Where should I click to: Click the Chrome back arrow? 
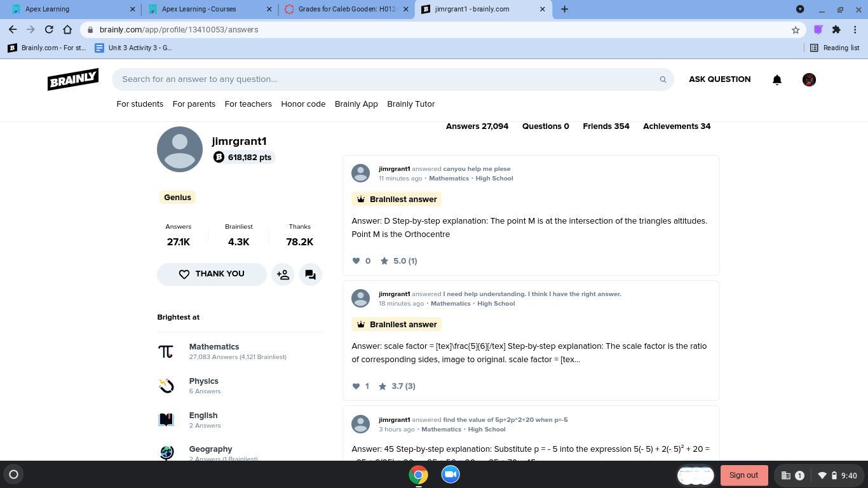[13, 29]
